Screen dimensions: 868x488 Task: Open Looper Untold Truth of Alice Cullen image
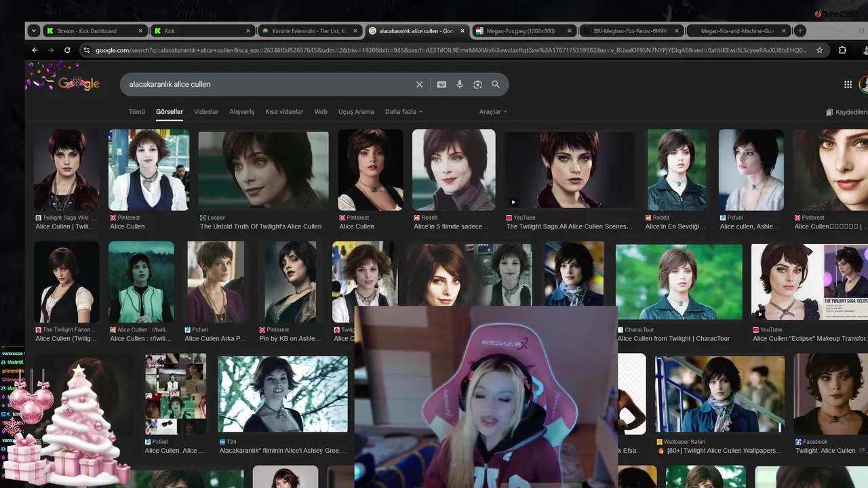click(263, 170)
